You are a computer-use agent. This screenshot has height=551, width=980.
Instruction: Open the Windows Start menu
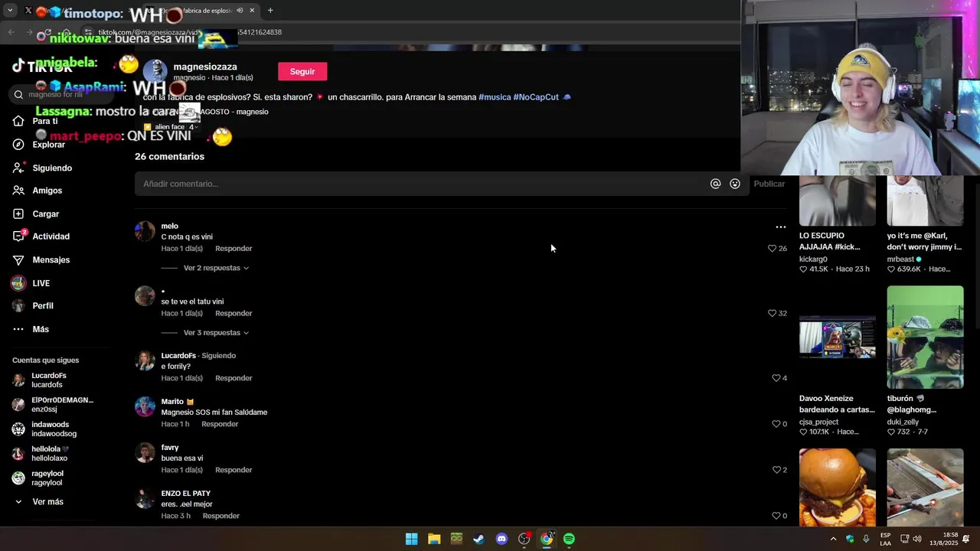click(411, 539)
